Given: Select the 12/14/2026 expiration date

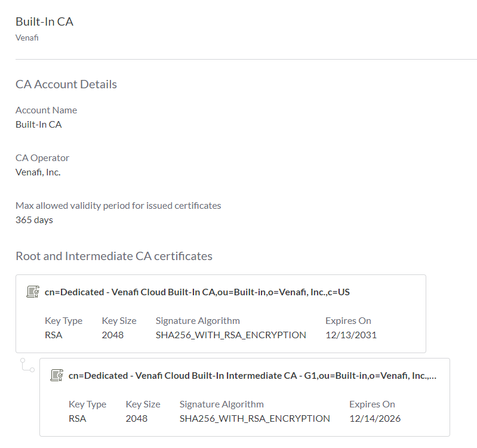Looking at the screenshot, I should [x=375, y=419].
